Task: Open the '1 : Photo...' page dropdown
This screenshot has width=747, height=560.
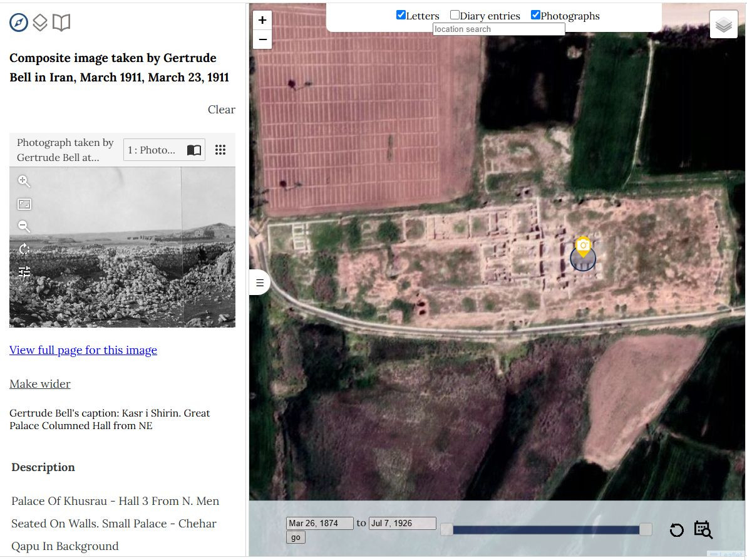Action: click(x=164, y=150)
